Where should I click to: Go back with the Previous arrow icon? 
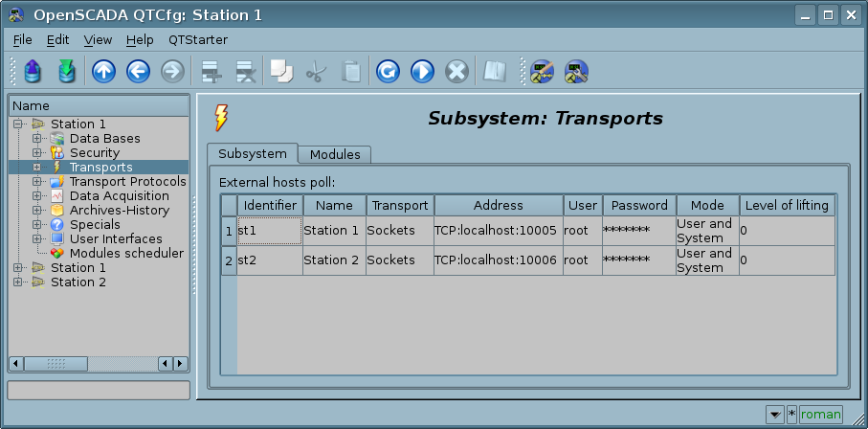click(x=138, y=71)
